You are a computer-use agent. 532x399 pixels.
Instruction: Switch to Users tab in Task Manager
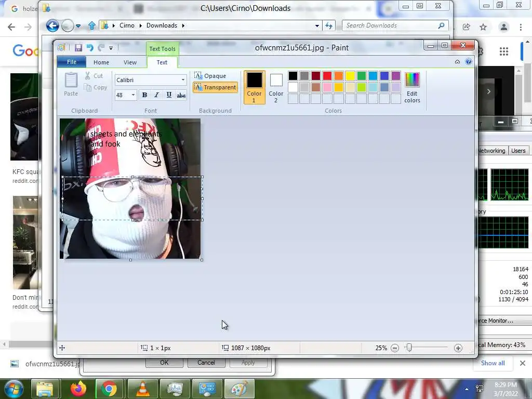click(x=518, y=151)
